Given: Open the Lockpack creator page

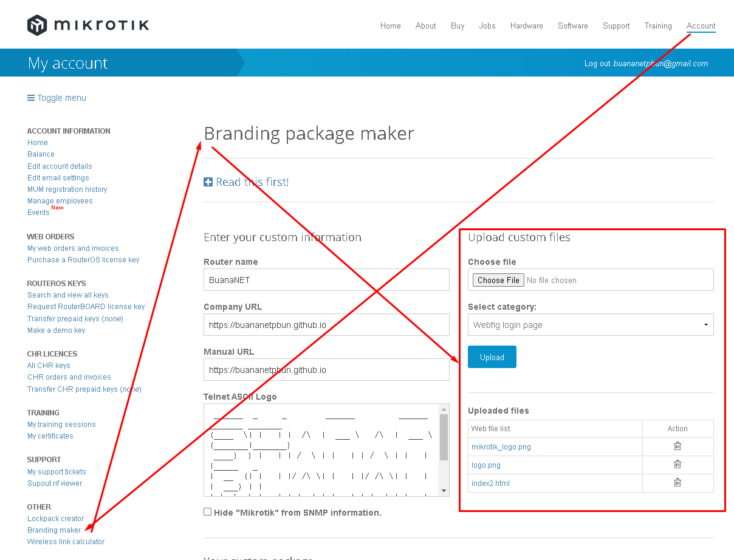Looking at the screenshot, I should tap(55, 518).
